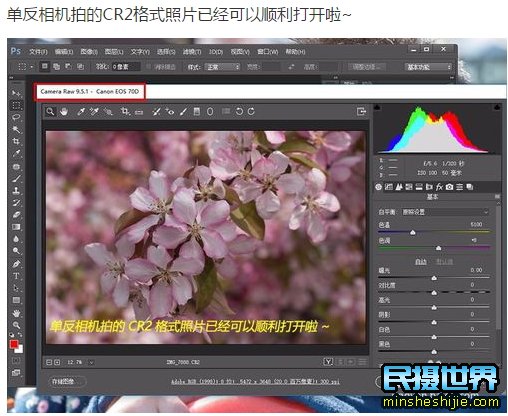Select the Photoshop Pen tool
Image resolution: width=508 pixels, height=416 pixels.
16,264
